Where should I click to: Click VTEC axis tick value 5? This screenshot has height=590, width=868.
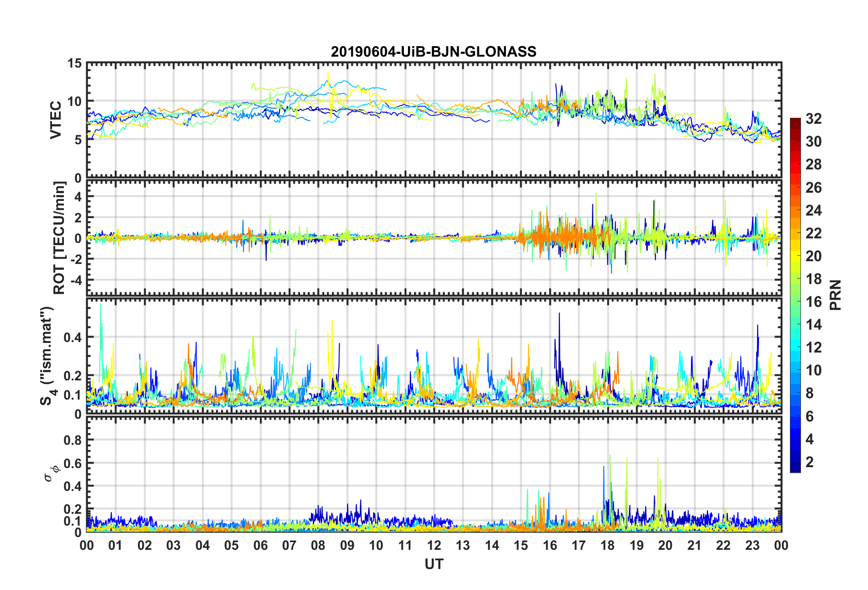pos(78,140)
